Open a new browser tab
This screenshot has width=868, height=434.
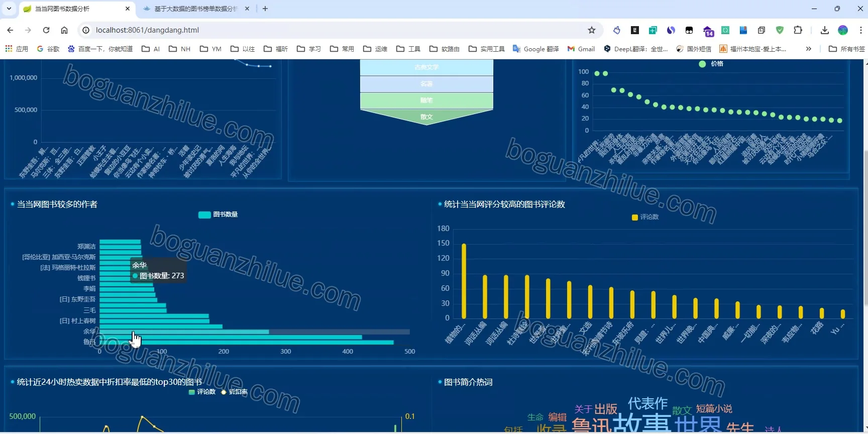265,9
